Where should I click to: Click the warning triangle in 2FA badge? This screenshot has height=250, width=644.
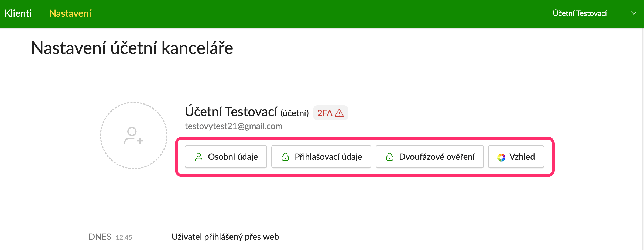pos(339,113)
